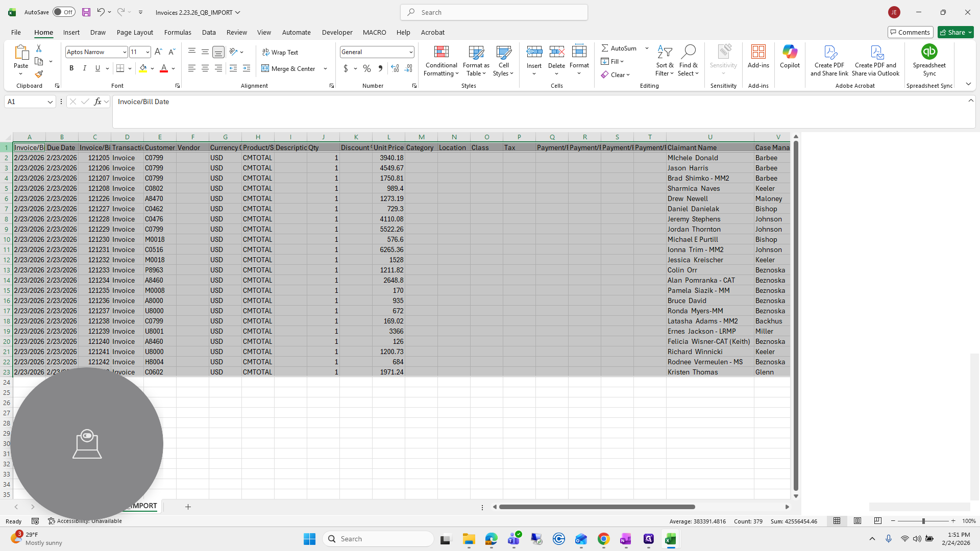Launch Copilot from the ribbon
Image resolution: width=980 pixels, height=551 pixels.
[790, 57]
